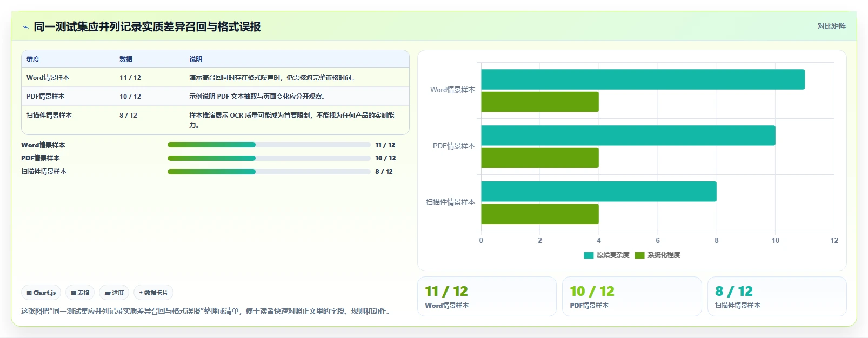Click the green PDF情景样本 chart bar

pyautogui.click(x=540, y=158)
